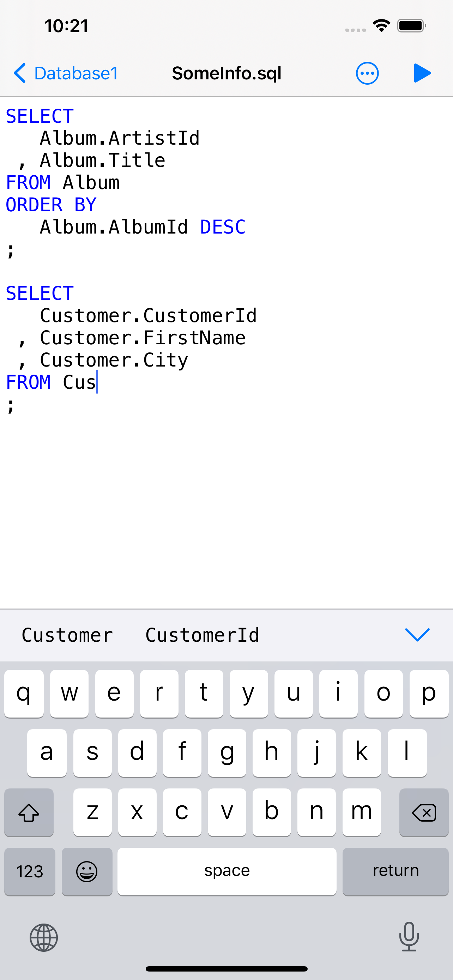Open the emoji keyboard
The image size is (453, 980).
(x=87, y=872)
